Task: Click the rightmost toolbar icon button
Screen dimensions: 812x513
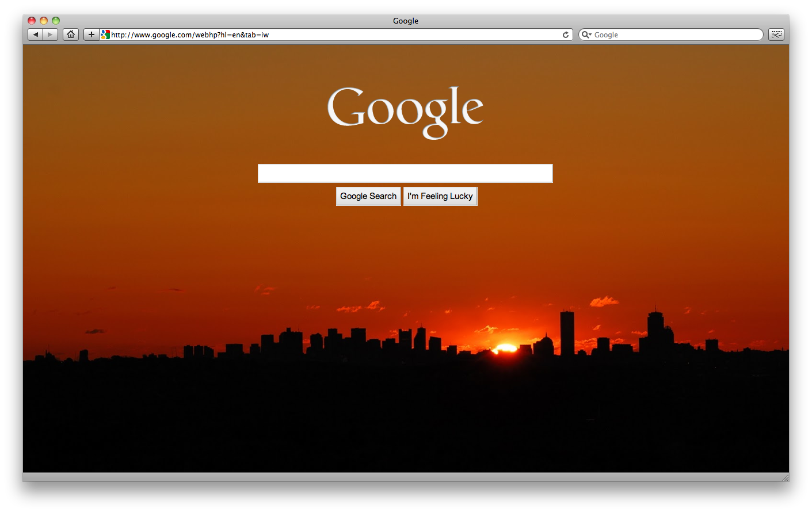Action: (776, 35)
